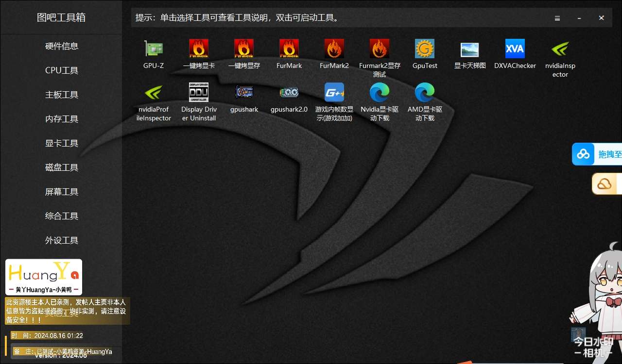
Task: Open the hamburger menu in title bar
Action: [557, 18]
